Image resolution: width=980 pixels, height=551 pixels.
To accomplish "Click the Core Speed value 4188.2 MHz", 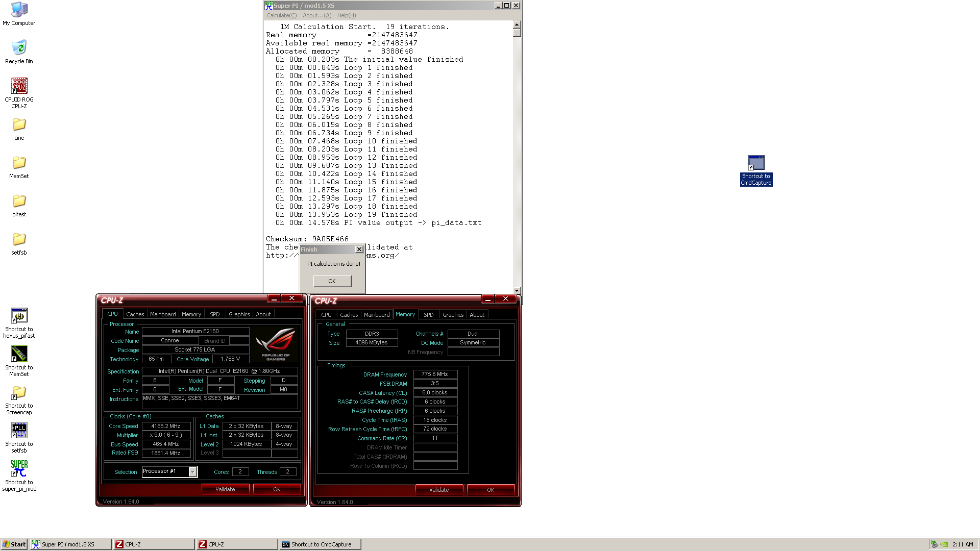I will coord(166,426).
